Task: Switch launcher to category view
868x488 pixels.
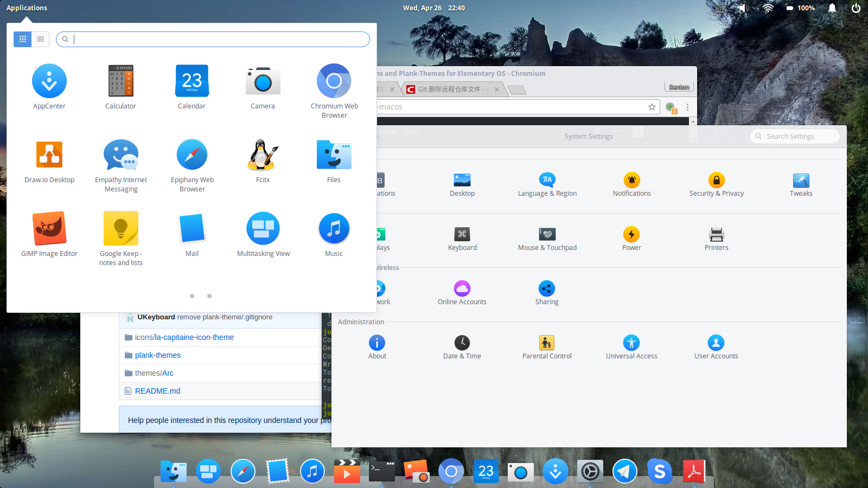Action: [40, 39]
